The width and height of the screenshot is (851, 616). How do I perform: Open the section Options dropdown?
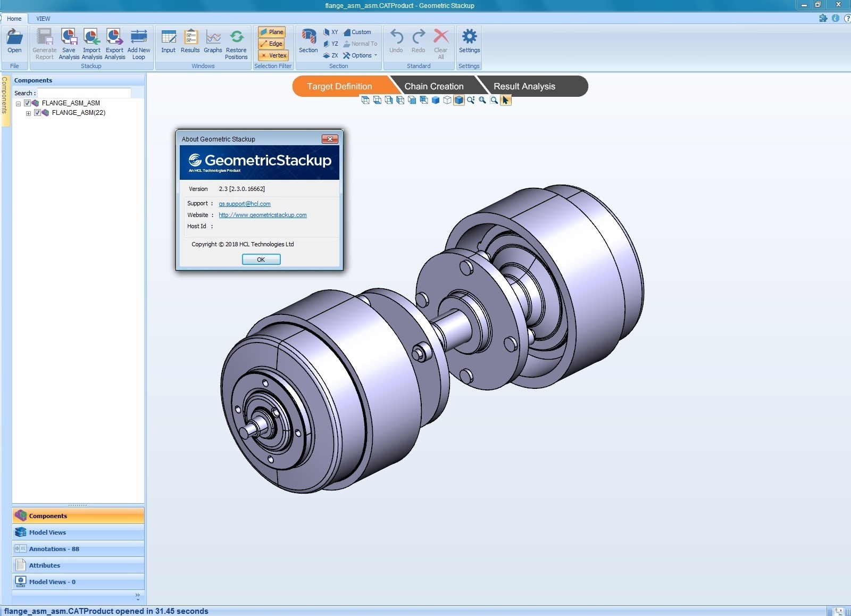(x=361, y=55)
